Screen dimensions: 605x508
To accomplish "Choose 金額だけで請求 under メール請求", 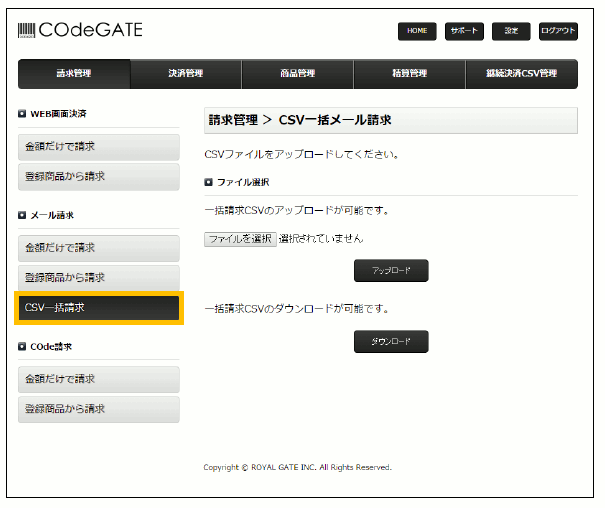I will point(98,248).
